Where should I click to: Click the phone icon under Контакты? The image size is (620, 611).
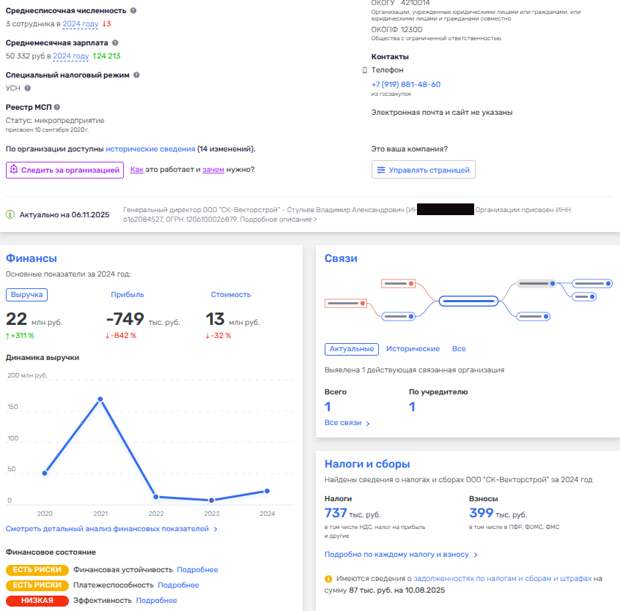point(364,70)
